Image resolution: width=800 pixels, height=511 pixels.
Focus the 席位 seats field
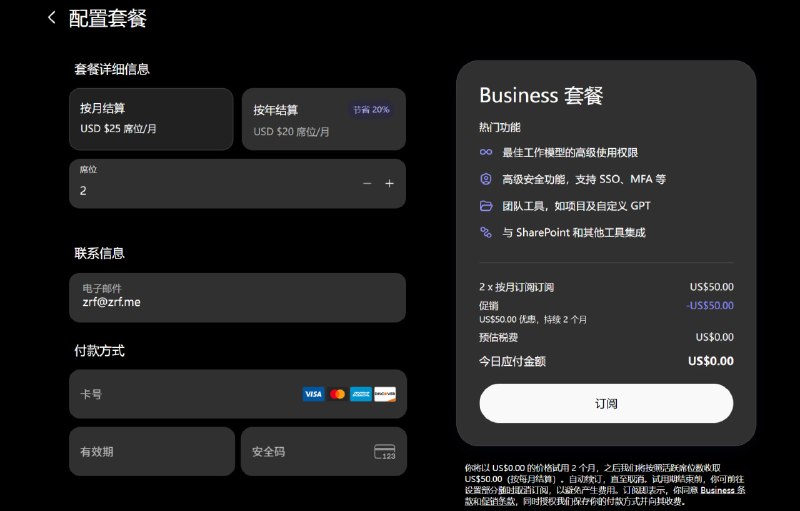coord(237,184)
